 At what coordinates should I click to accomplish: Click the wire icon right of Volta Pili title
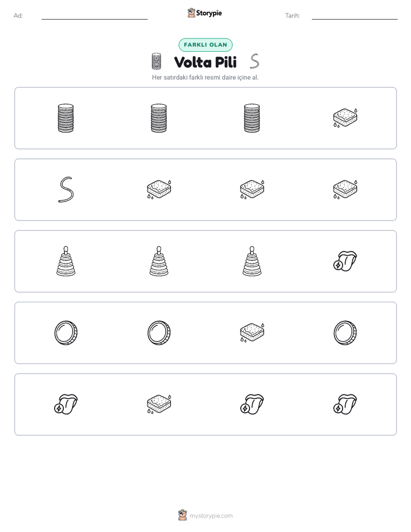click(254, 61)
